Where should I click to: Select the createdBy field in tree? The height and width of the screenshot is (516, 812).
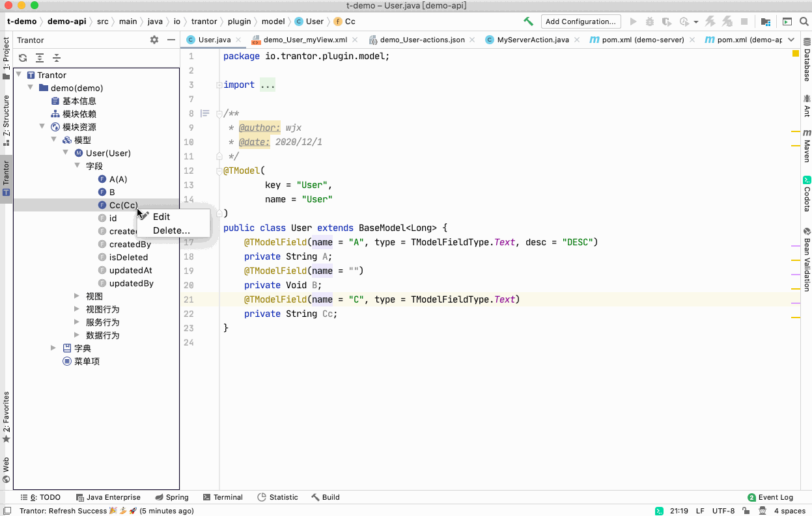click(x=130, y=244)
